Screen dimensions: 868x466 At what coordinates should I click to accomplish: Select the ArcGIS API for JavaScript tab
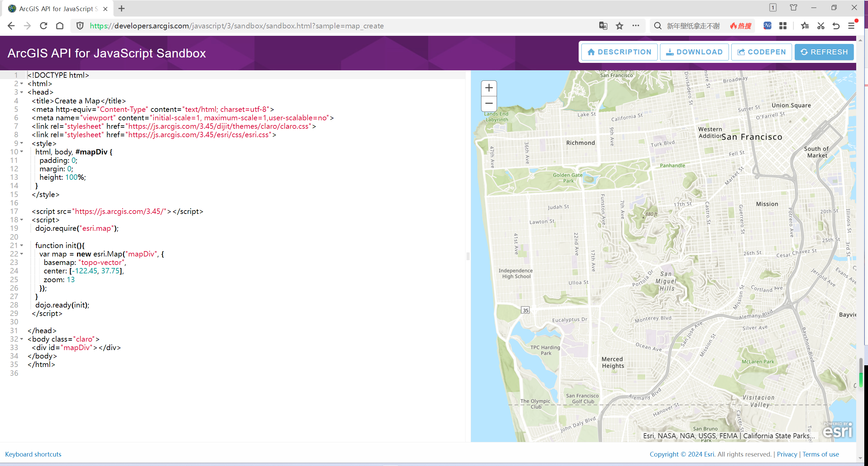click(x=58, y=9)
